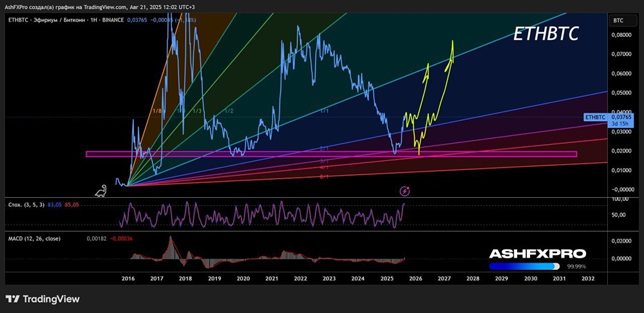Click the MACD signal value −0,00036
The width and height of the screenshot is (644, 313).
coord(121,239)
